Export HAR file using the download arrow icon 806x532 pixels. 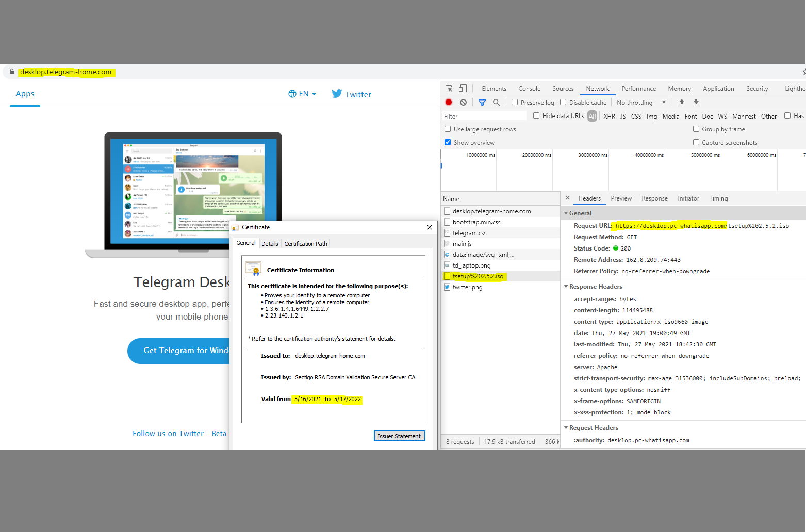(x=696, y=102)
